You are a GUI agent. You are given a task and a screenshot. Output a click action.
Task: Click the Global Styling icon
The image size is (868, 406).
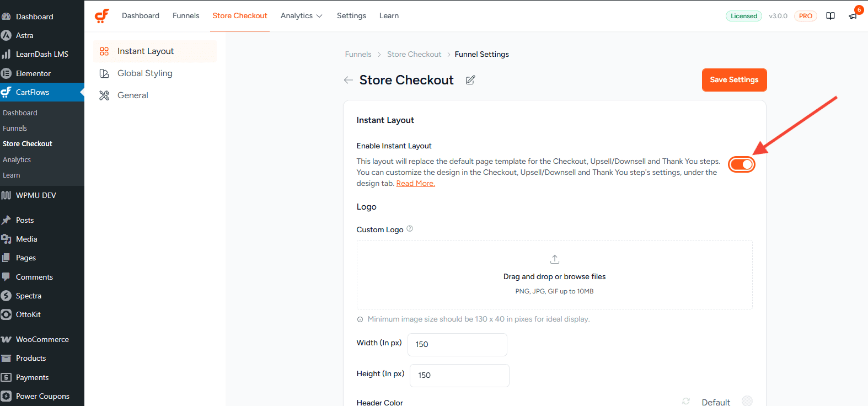104,73
